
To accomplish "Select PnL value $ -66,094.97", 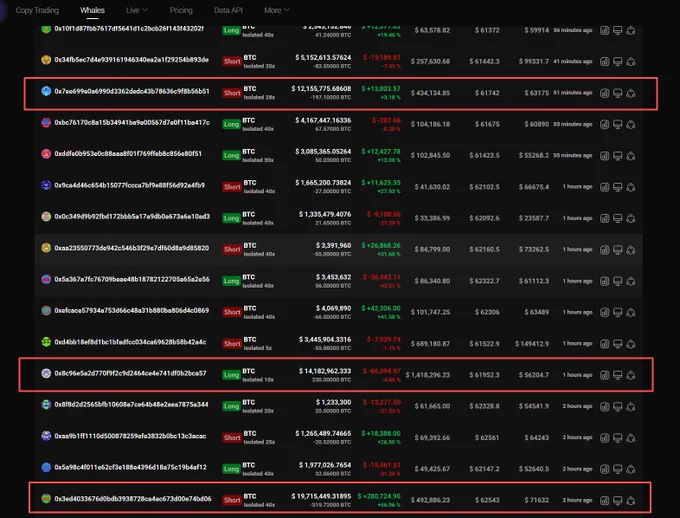I will (x=382, y=371).
